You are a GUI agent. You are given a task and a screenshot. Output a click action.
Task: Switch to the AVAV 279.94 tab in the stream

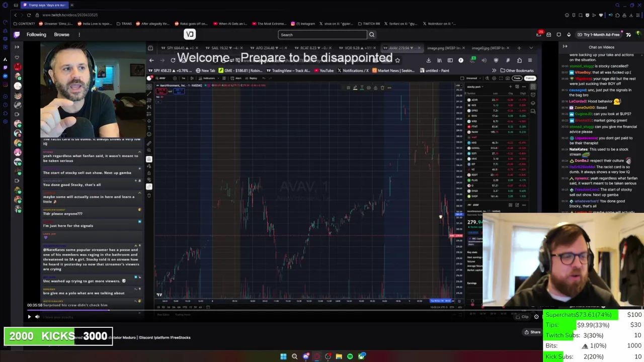[x=401, y=48]
